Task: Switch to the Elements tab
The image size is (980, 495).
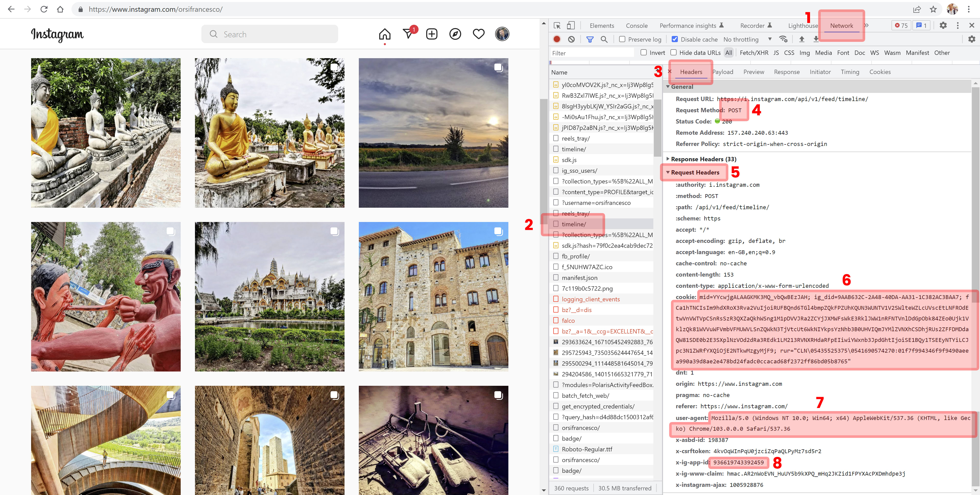Action: tap(602, 26)
